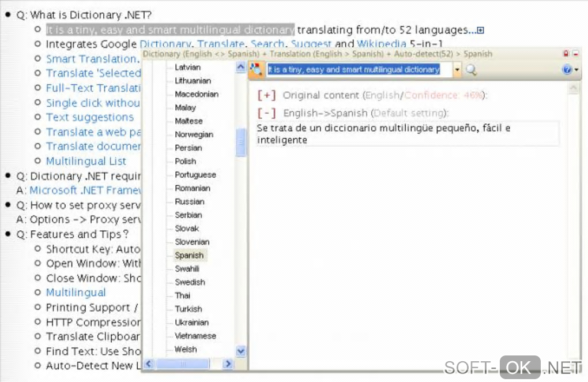Select Ukrainian in language list

point(191,323)
